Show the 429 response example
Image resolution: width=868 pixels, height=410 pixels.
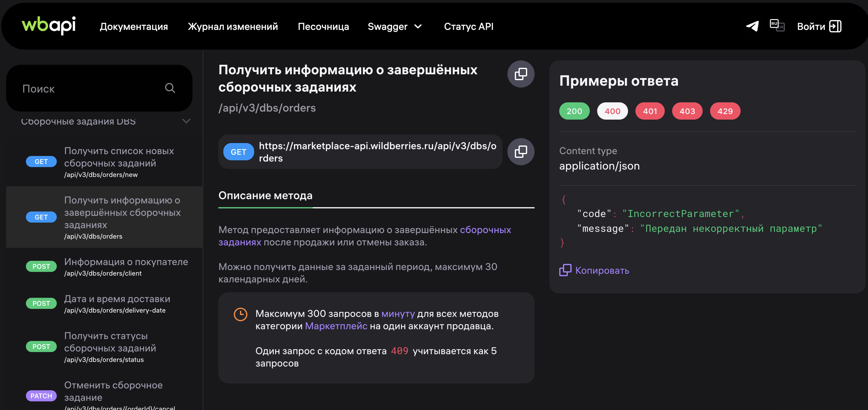(x=725, y=111)
